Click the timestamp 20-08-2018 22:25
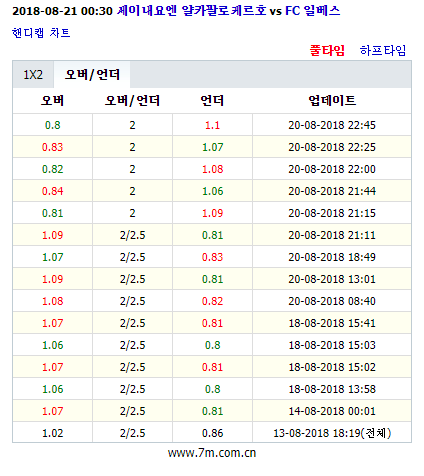Viewport: 424px width, 476px height. pyautogui.click(x=332, y=147)
